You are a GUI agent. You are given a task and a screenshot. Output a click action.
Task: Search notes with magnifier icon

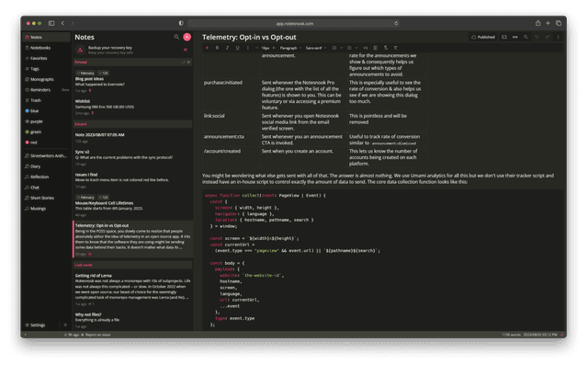coord(176,37)
